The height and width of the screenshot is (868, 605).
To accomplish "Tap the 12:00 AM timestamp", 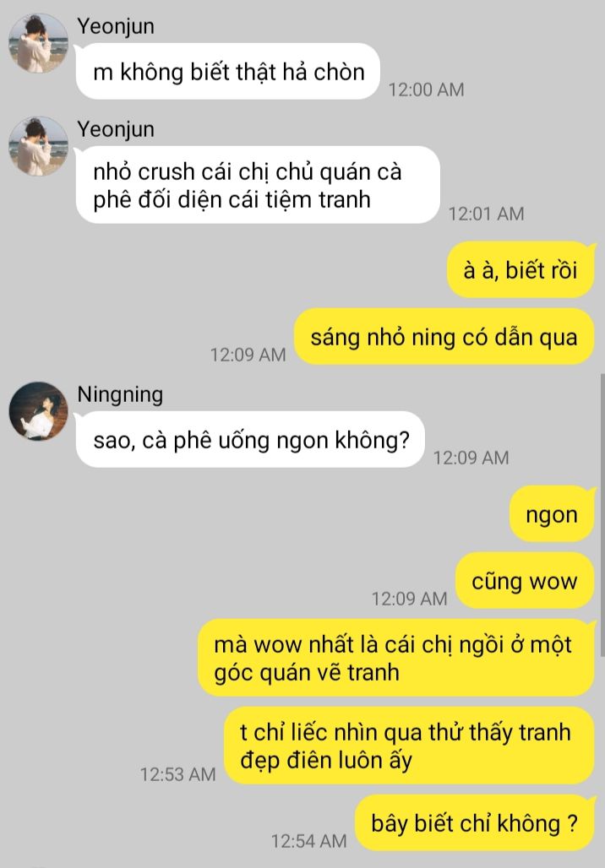I will [426, 90].
